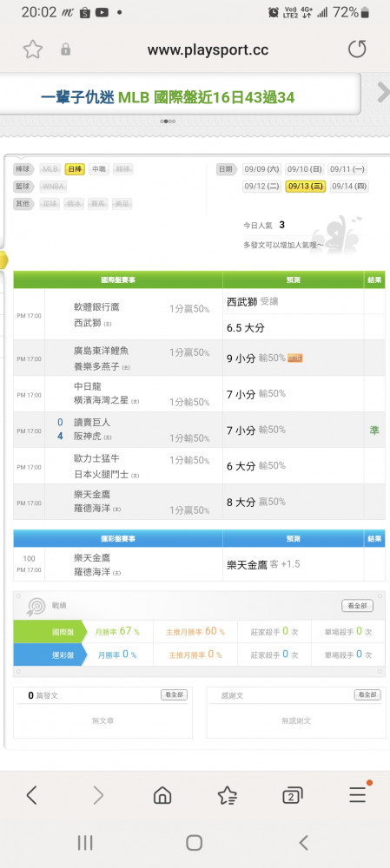Click the green 準 result mark
Screen dimensions: 390x868
pyautogui.click(x=374, y=431)
